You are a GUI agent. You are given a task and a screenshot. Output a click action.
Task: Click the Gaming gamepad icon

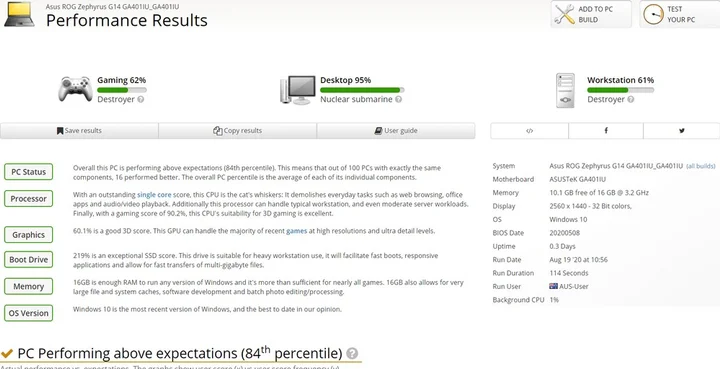[x=75, y=89]
